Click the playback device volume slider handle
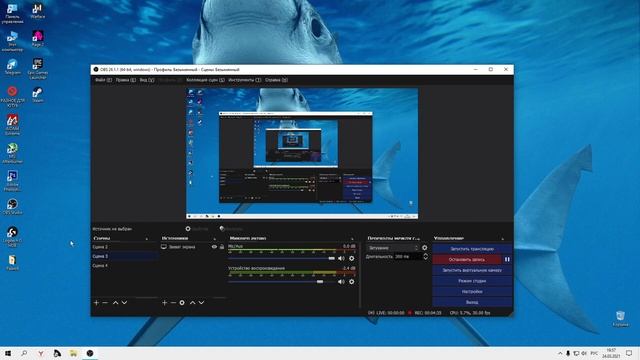This screenshot has height=360, width=640. pos(320,282)
